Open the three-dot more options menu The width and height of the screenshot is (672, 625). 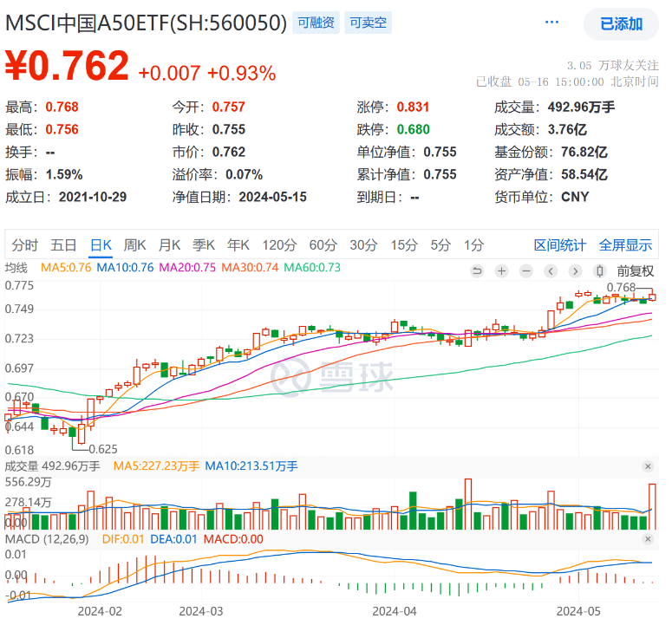(x=551, y=23)
